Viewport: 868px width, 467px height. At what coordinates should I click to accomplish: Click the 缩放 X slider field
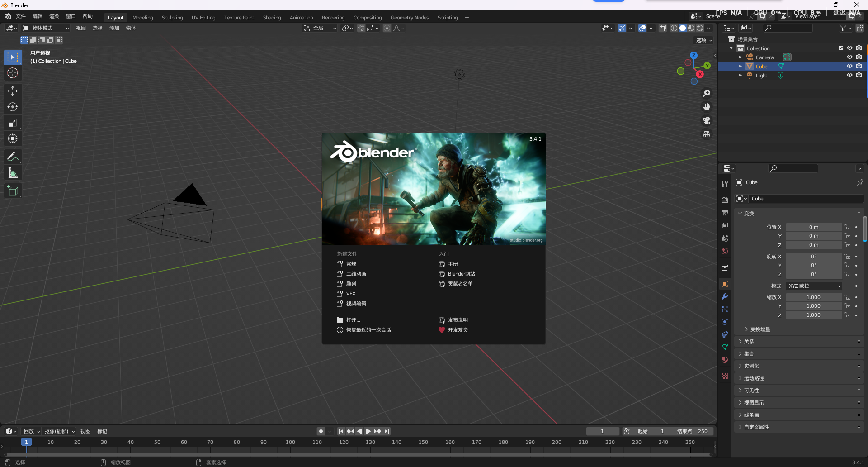click(x=814, y=297)
